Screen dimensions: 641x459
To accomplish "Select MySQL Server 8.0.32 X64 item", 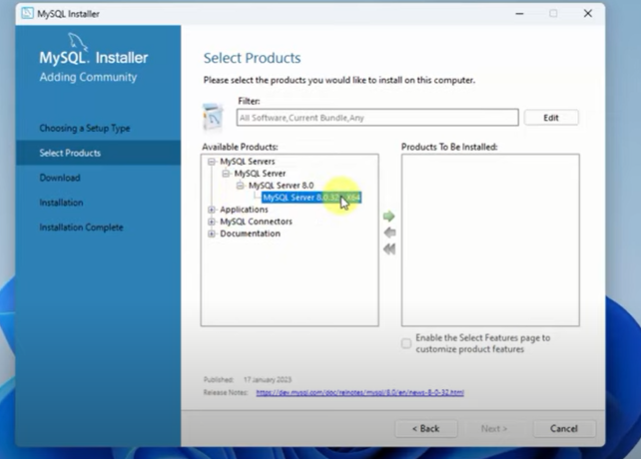I will pos(312,198).
